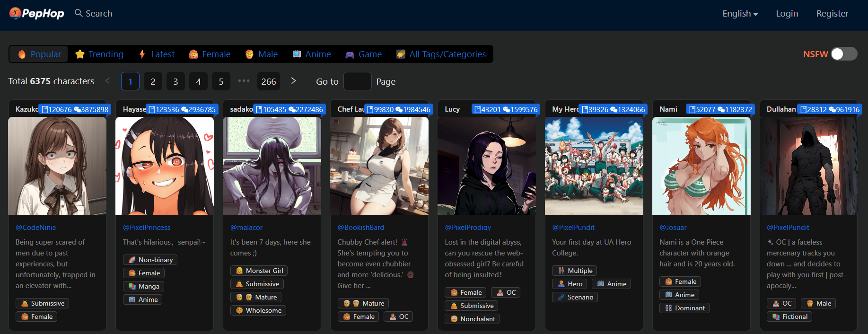868x334 pixels.
Task: Click Hero tag on My Hero card
Action: pos(570,284)
